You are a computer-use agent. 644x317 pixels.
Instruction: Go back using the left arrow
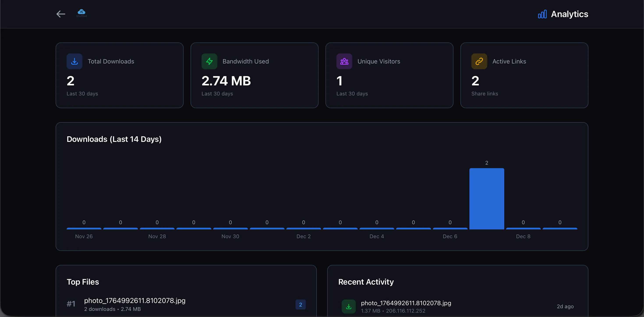(x=61, y=14)
